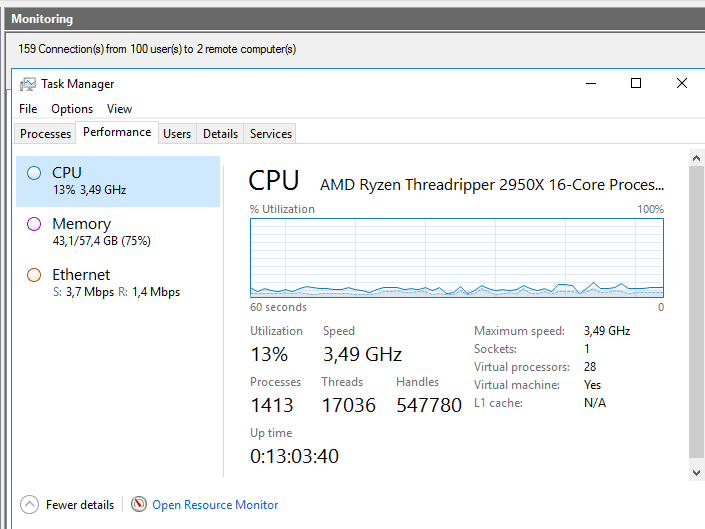
Task: Open the Options menu
Action: pyautogui.click(x=72, y=109)
